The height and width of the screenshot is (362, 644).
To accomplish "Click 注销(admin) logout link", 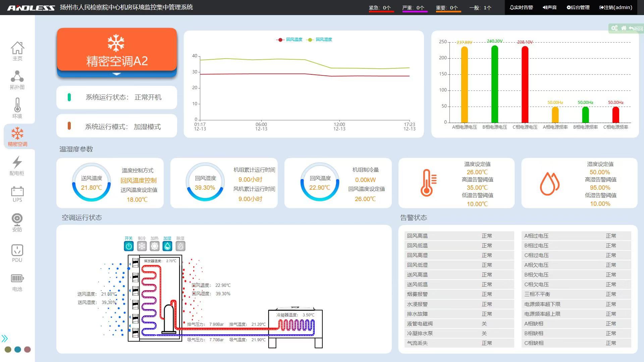I will 616,7.
